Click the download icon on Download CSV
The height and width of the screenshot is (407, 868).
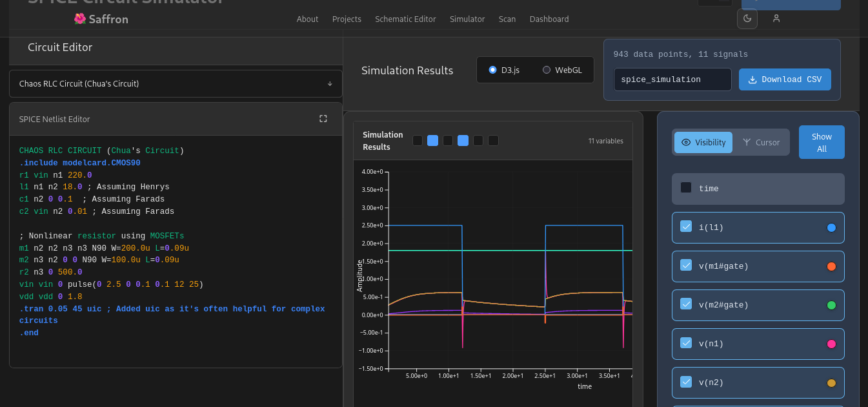coord(752,79)
